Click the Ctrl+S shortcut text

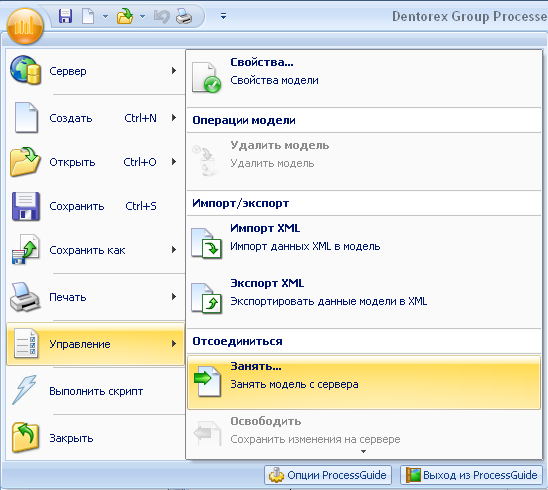point(141,206)
